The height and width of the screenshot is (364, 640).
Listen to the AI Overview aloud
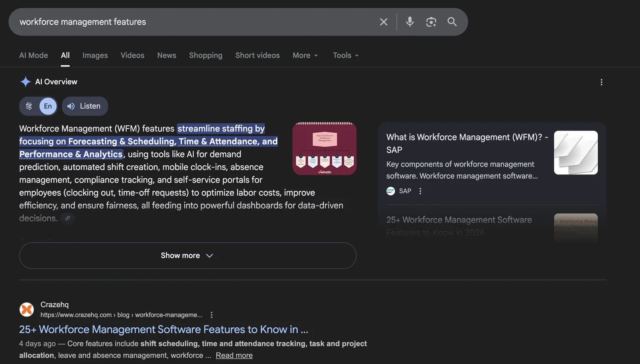click(85, 106)
